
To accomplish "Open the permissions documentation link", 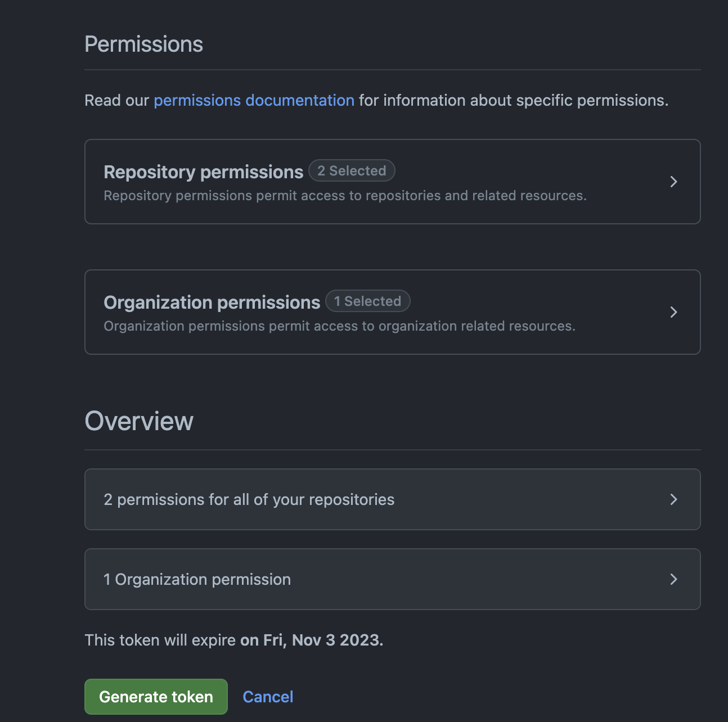I will tap(254, 100).
